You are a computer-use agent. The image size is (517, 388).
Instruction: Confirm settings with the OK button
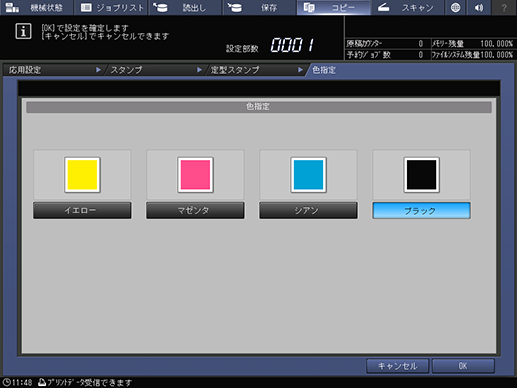[463, 366]
